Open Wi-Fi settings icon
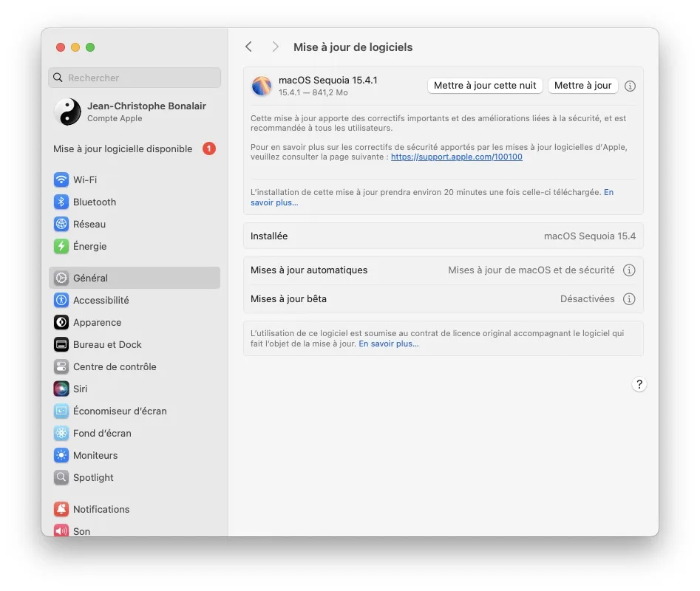This screenshot has width=700, height=591. 61,180
